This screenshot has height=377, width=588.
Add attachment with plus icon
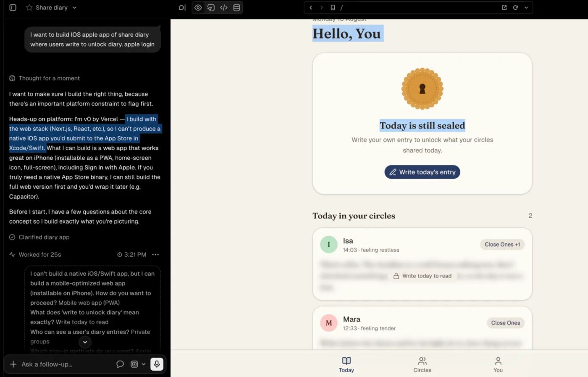click(x=13, y=364)
